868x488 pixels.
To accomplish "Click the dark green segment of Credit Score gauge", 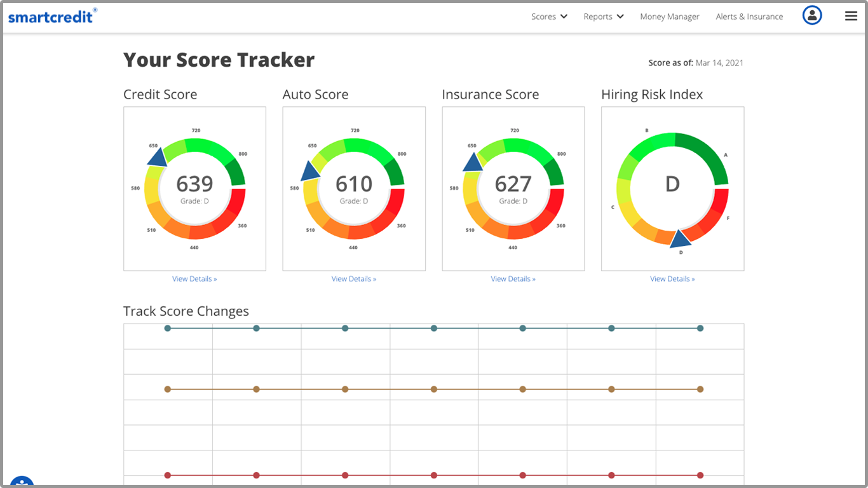I will 236,171.
